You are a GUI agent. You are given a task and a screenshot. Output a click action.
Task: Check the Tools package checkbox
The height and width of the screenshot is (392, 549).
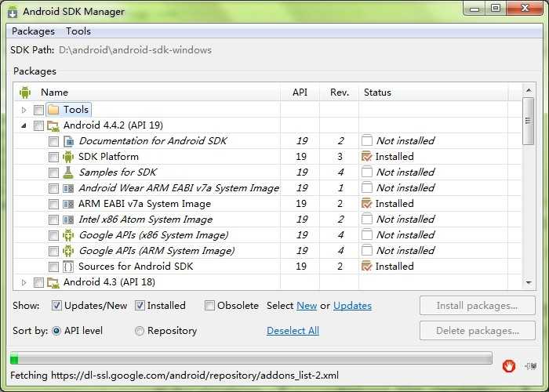coord(38,110)
